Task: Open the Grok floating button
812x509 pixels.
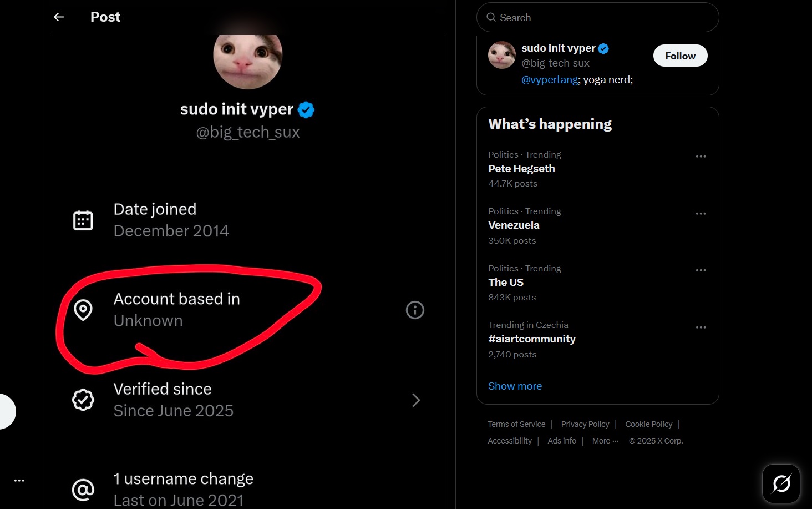Action: point(781,483)
